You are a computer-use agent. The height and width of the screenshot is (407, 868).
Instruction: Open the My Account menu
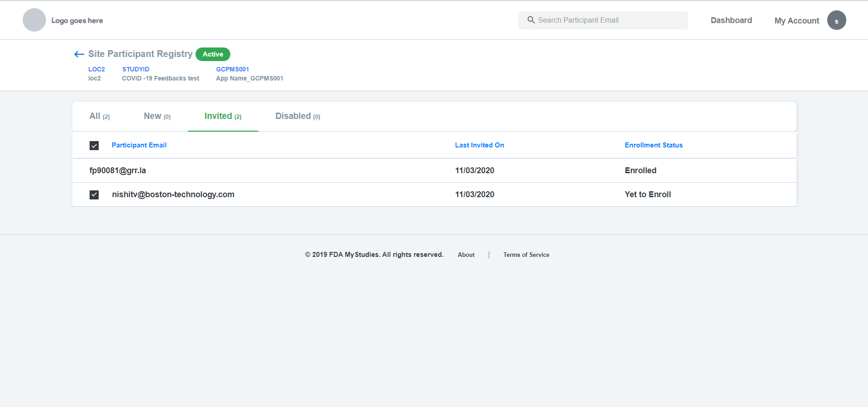point(796,20)
